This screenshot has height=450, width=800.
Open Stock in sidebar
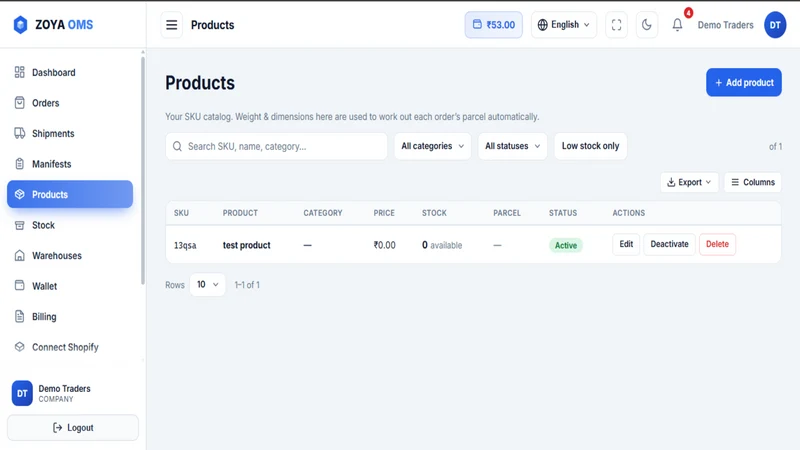tap(70, 225)
